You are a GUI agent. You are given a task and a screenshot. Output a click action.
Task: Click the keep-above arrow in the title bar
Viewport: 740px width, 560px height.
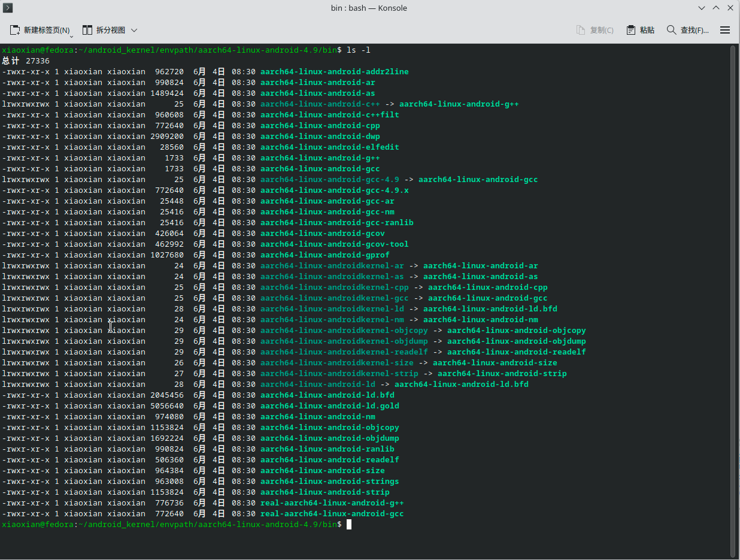[x=716, y=8]
